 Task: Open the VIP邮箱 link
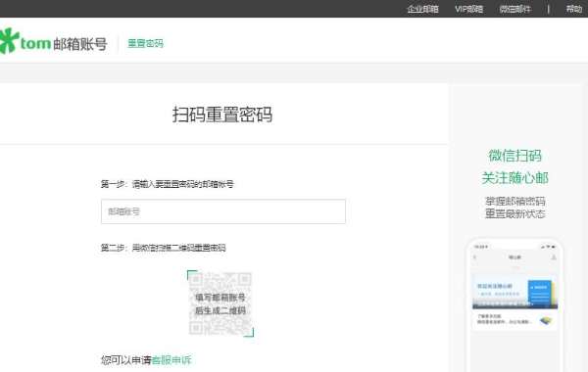click(468, 9)
